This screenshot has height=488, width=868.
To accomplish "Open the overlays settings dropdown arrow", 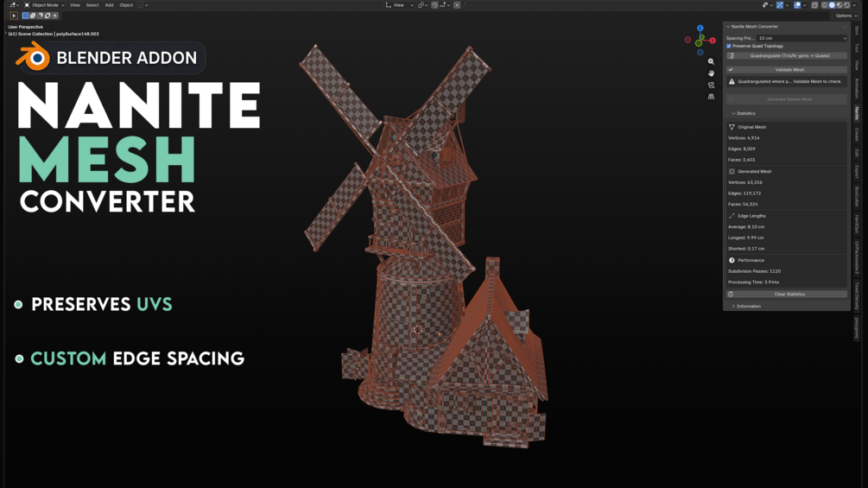I will pyautogui.click(x=804, y=5).
